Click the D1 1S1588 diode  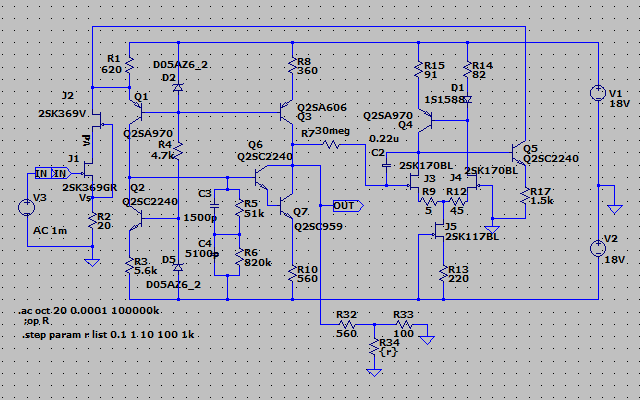[x=467, y=99]
